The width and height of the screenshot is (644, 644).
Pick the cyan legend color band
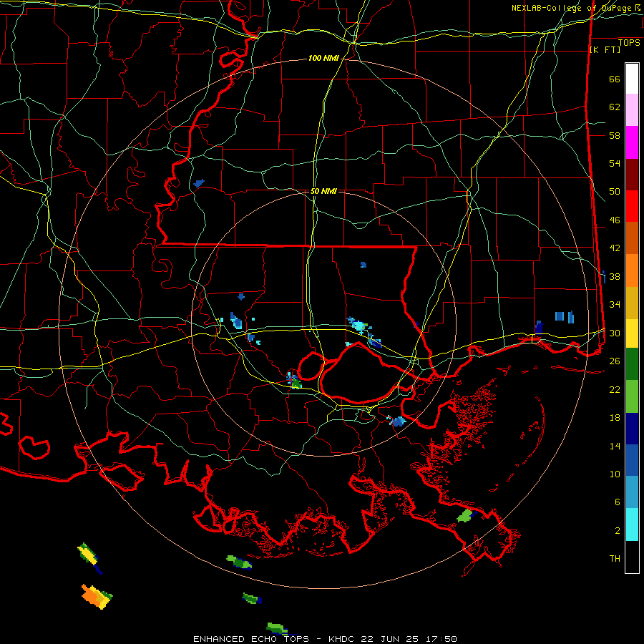(632, 525)
